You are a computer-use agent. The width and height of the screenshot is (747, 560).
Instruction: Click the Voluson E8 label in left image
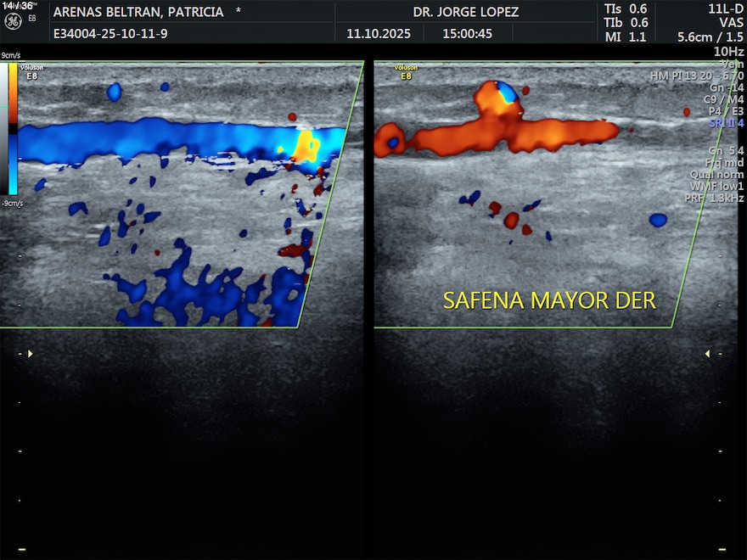coord(31,71)
